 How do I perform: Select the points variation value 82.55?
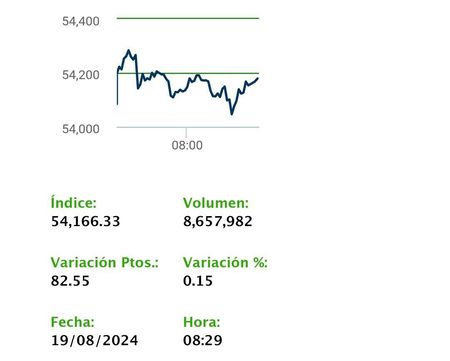[x=70, y=281]
